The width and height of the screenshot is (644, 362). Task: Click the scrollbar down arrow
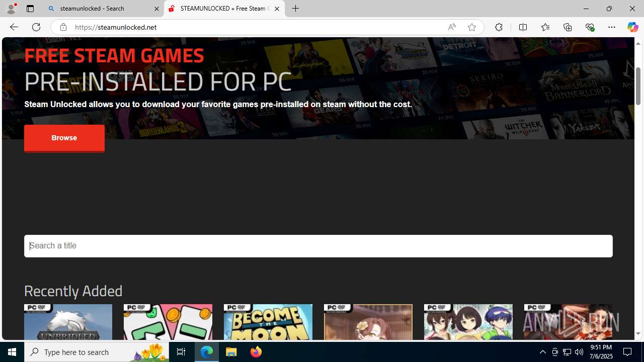coord(638,334)
